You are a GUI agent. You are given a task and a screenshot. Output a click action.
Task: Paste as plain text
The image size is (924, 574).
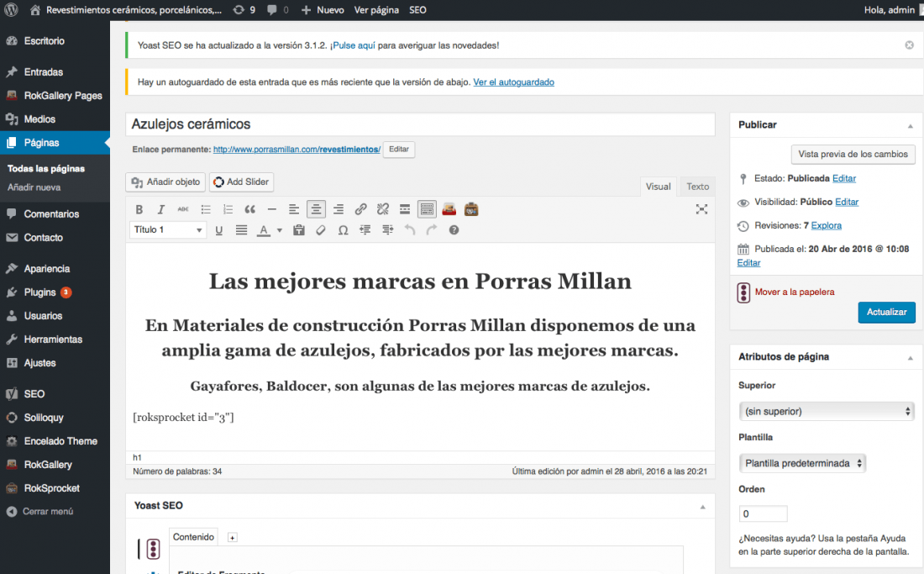coord(299,230)
